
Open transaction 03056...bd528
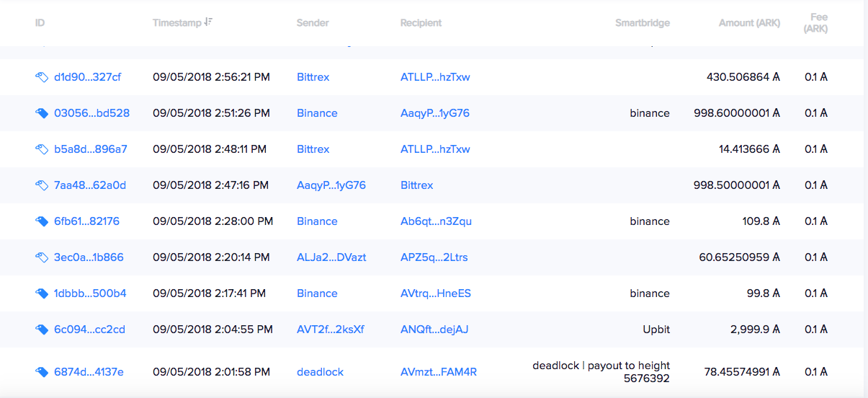pyautogui.click(x=91, y=113)
